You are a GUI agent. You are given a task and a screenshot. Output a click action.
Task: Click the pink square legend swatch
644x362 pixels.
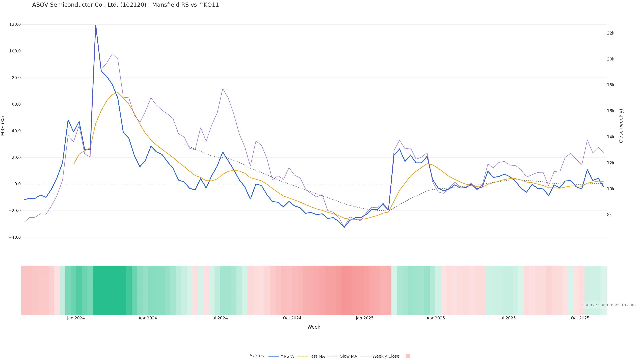pyautogui.click(x=408, y=356)
